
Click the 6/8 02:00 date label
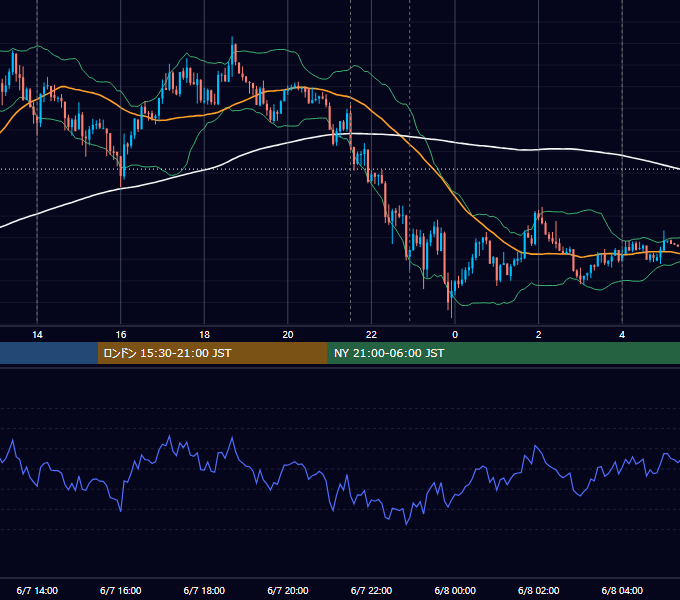[x=538, y=590]
